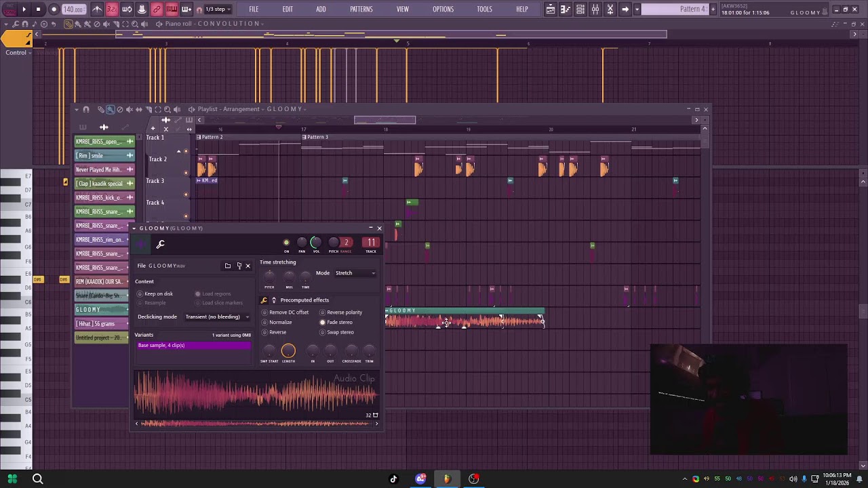Toggle the wait-for-input icon
Screen dimensions: 868x488
coord(127,9)
